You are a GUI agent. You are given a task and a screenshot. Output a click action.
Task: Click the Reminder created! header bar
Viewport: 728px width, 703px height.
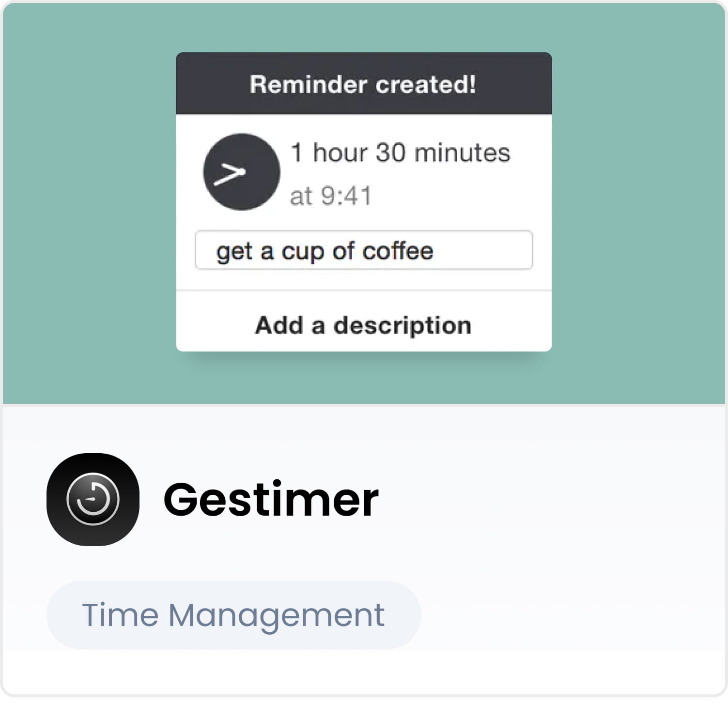click(364, 84)
